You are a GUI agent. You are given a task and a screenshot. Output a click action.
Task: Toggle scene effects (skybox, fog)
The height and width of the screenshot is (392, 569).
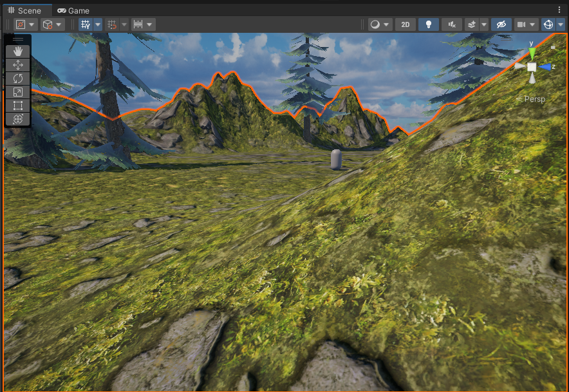[x=472, y=24]
